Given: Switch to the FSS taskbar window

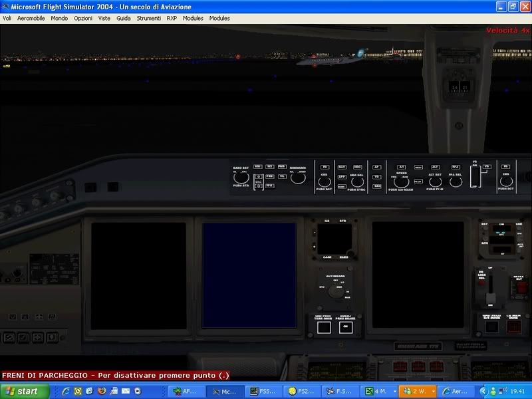Looking at the screenshot, I should click(263, 391).
